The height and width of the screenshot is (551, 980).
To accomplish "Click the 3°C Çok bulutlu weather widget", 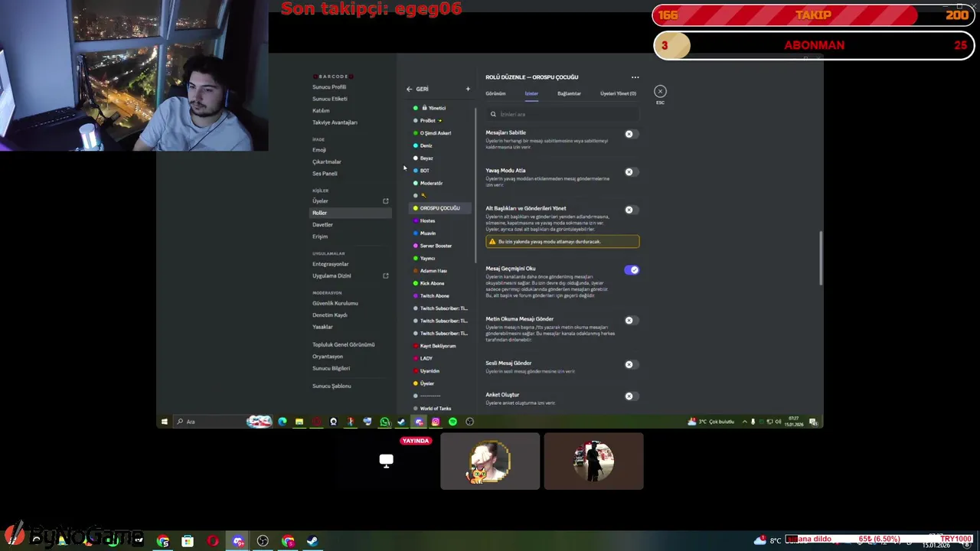I will click(711, 422).
